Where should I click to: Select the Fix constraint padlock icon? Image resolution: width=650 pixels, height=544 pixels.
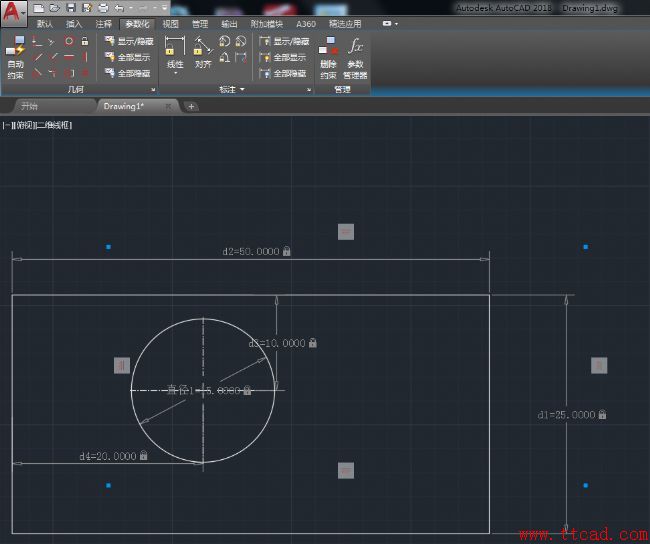click(85, 41)
